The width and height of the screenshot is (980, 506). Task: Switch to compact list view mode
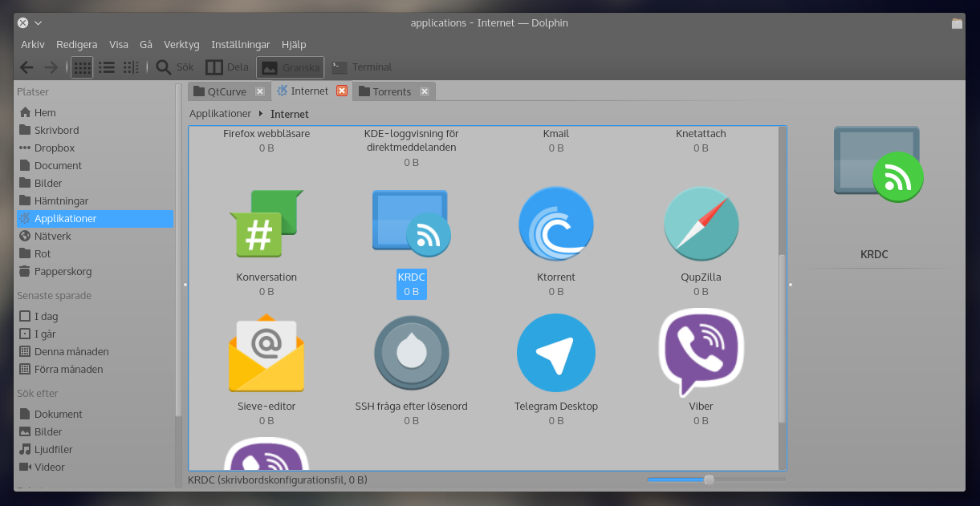106,67
